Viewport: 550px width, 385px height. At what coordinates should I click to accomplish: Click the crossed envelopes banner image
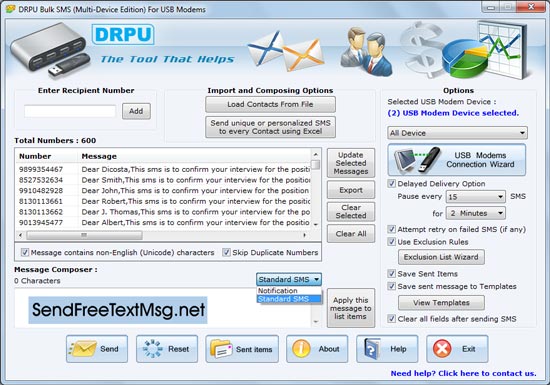(x=286, y=51)
